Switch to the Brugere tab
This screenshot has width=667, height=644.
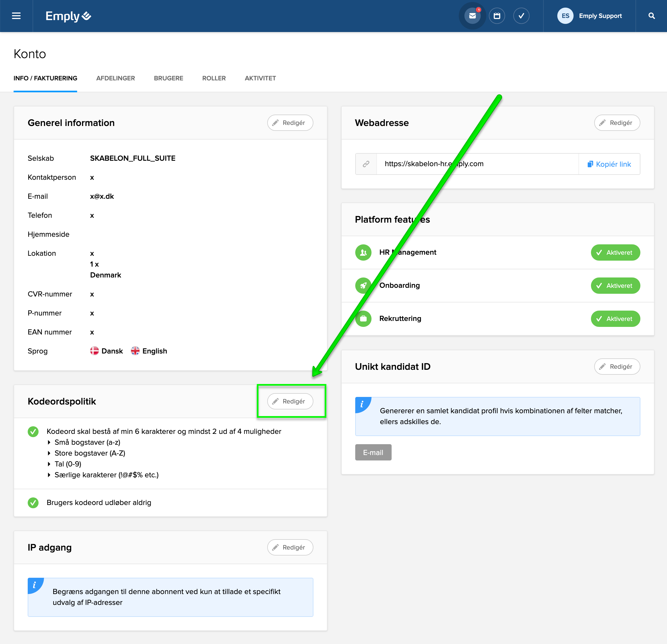tap(168, 78)
